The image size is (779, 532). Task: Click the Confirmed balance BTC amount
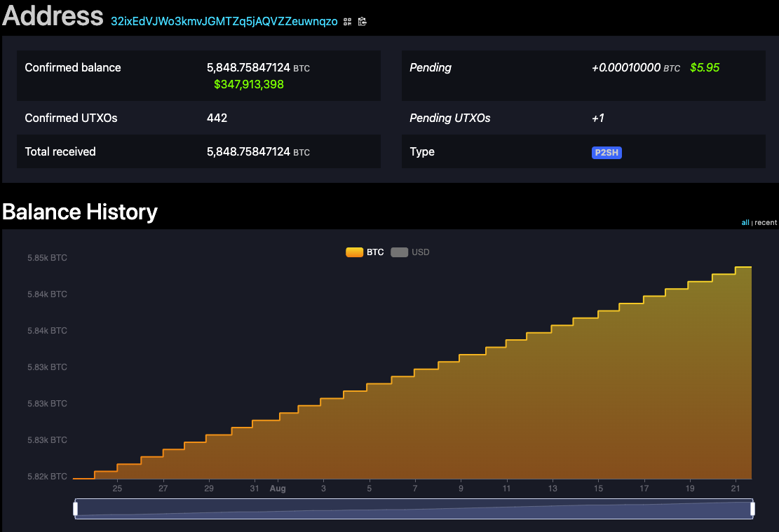pyautogui.click(x=248, y=68)
